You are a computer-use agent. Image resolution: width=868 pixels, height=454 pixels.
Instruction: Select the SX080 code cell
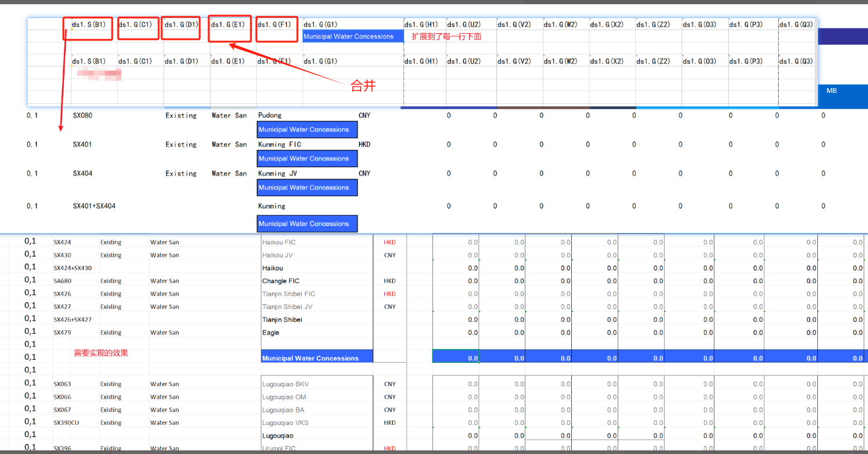(x=83, y=115)
